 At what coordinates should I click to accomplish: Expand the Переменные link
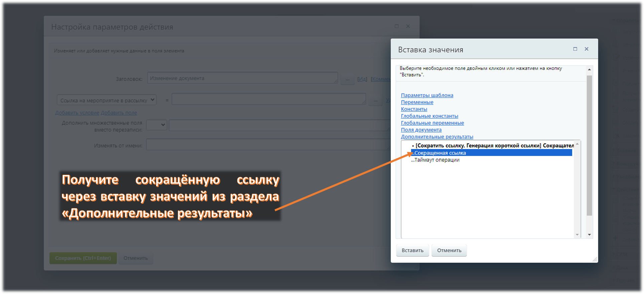(x=417, y=102)
